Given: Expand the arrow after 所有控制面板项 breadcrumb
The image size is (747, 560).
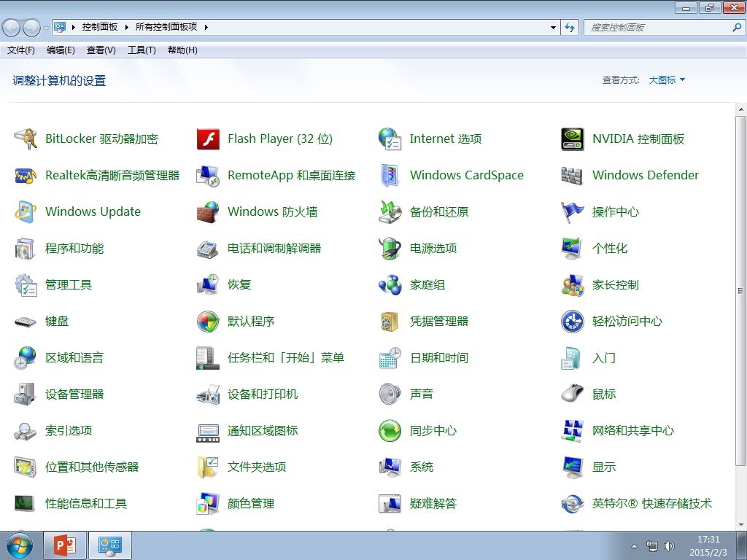Looking at the screenshot, I should [x=206, y=27].
